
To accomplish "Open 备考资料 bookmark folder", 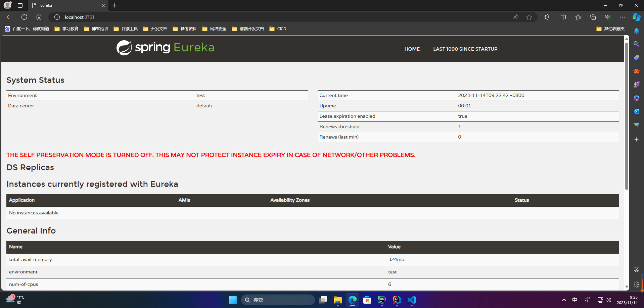I will coord(185,29).
